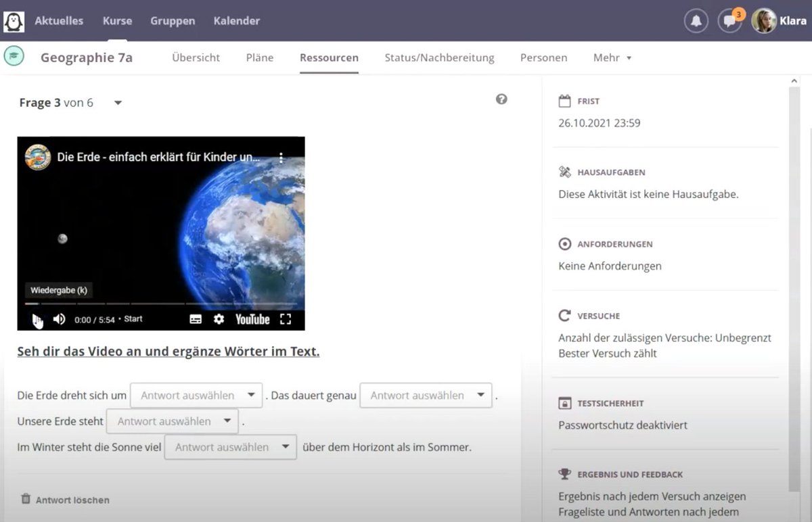Open Kalender in top navigation
Image resolution: width=812 pixels, height=522 pixels.
pyautogui.click(x=237, y=21)
